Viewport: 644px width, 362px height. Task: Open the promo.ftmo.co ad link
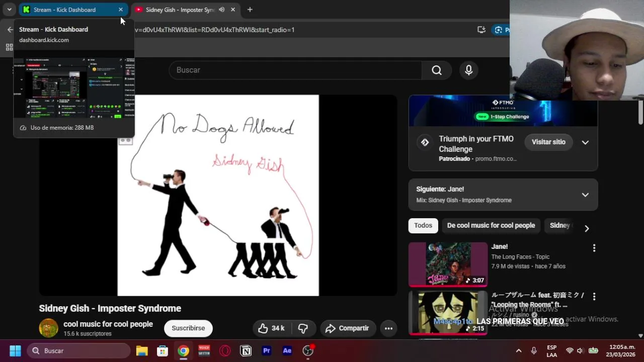pos(496,159)
